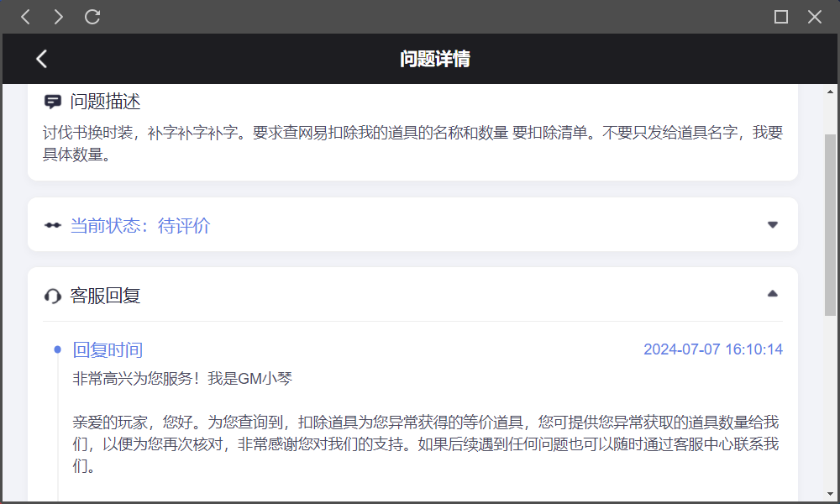The width and height of the screenshot is (840, 504).
Task: Click the blue bullet next to 回复时间
Action: coord(57,349)
